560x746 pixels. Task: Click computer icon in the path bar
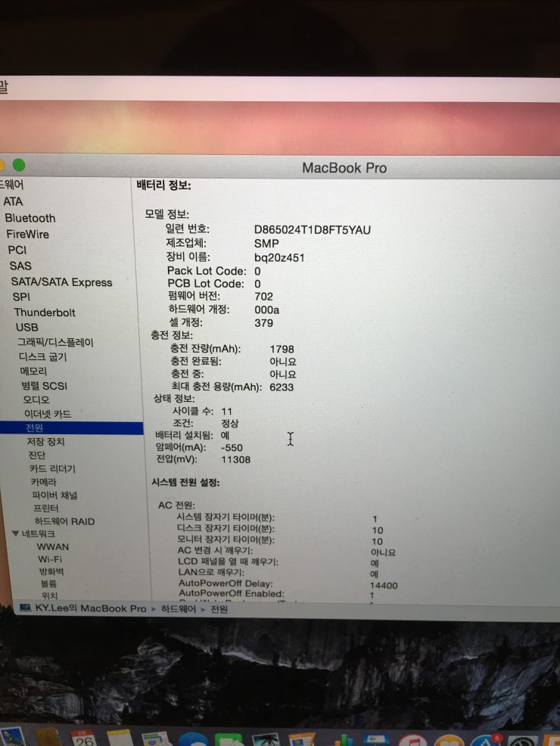25,608
